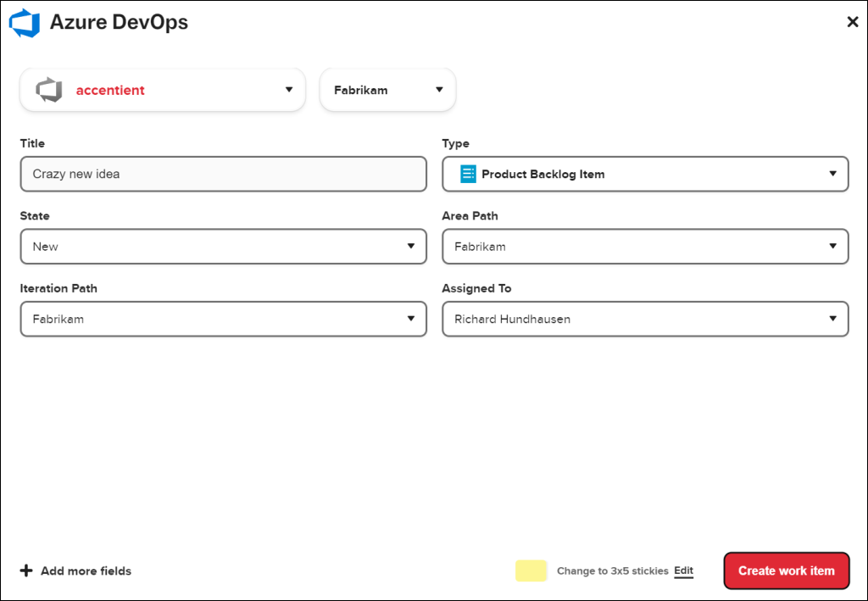The height and width of the screenshot is (601, 868).
Task: Click the 'State' field label
Action: [35, 216]
